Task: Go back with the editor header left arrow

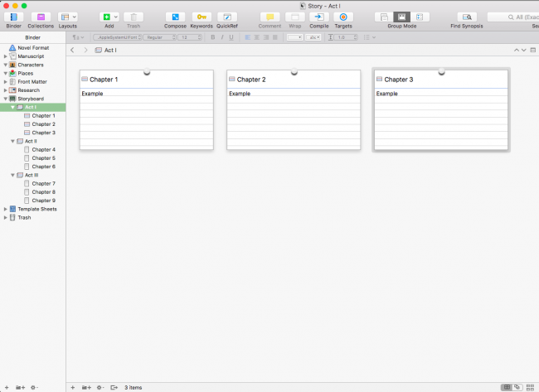Action: tap(72, 51)
